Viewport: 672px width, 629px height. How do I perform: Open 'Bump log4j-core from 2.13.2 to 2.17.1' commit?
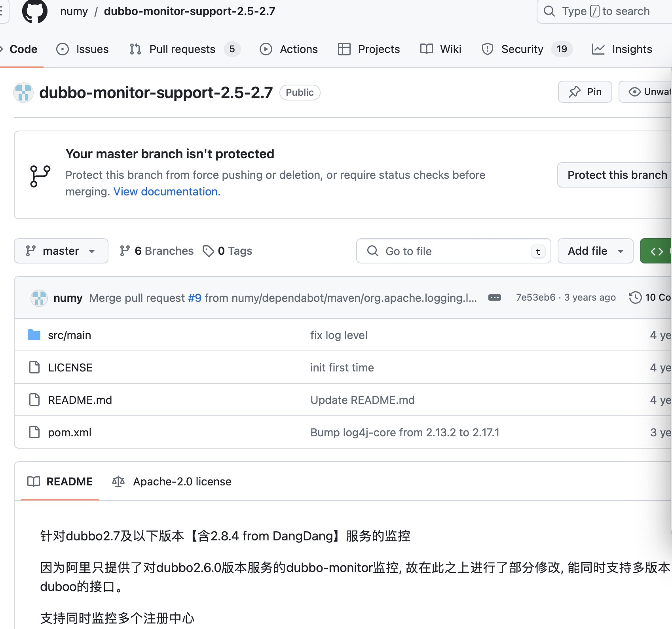click(405, 432)
